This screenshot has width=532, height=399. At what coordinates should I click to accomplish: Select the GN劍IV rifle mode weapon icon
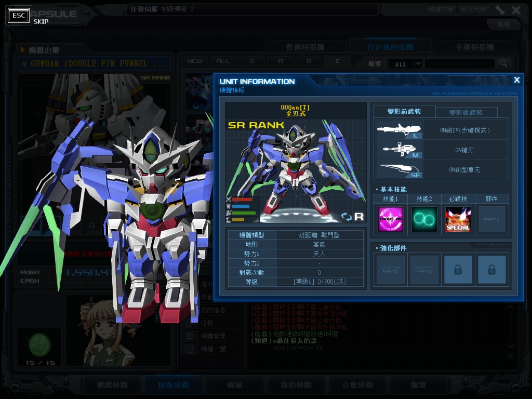point(399,130)
